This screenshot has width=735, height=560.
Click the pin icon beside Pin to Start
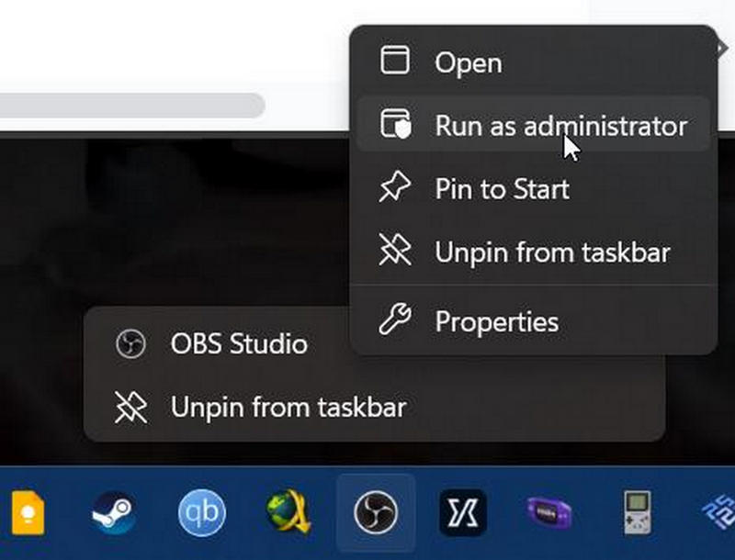coord(395,186)
